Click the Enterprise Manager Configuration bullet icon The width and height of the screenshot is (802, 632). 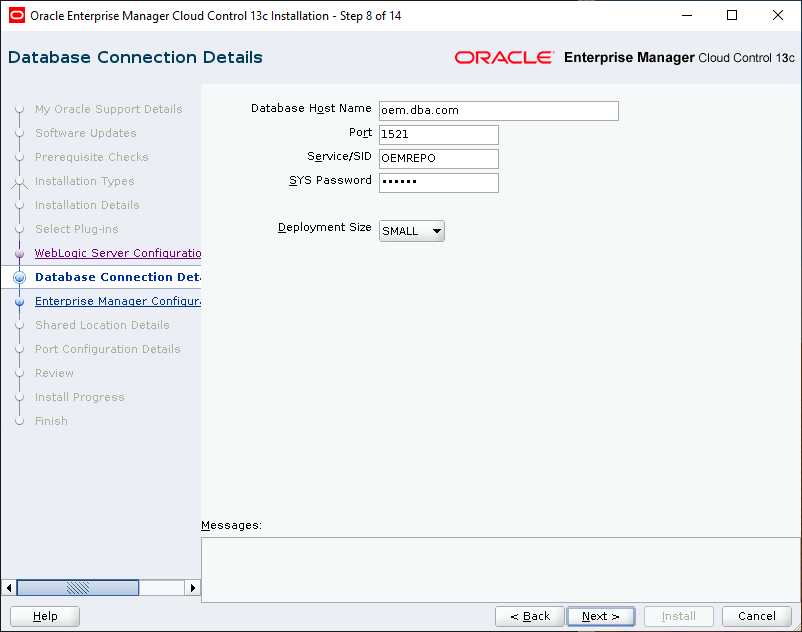19,302
